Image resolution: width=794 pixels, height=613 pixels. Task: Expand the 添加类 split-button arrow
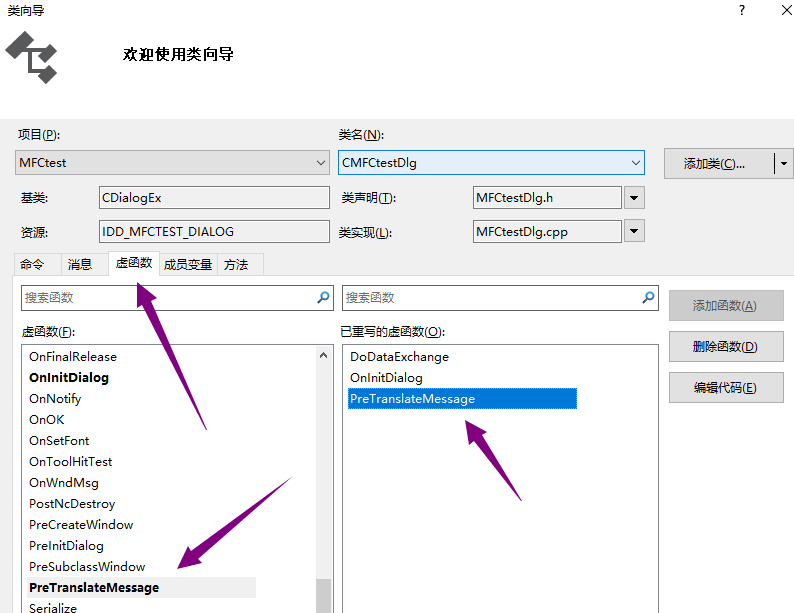pyautogui.click(x=784, y=164)
